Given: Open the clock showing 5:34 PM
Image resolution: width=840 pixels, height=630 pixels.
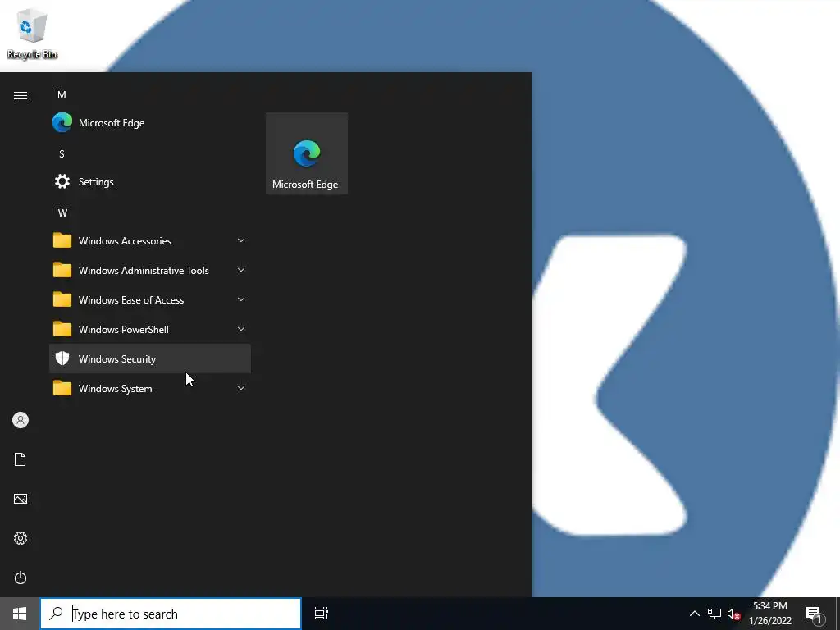Looking at the screenshot, I should click(x=769, y=614).
